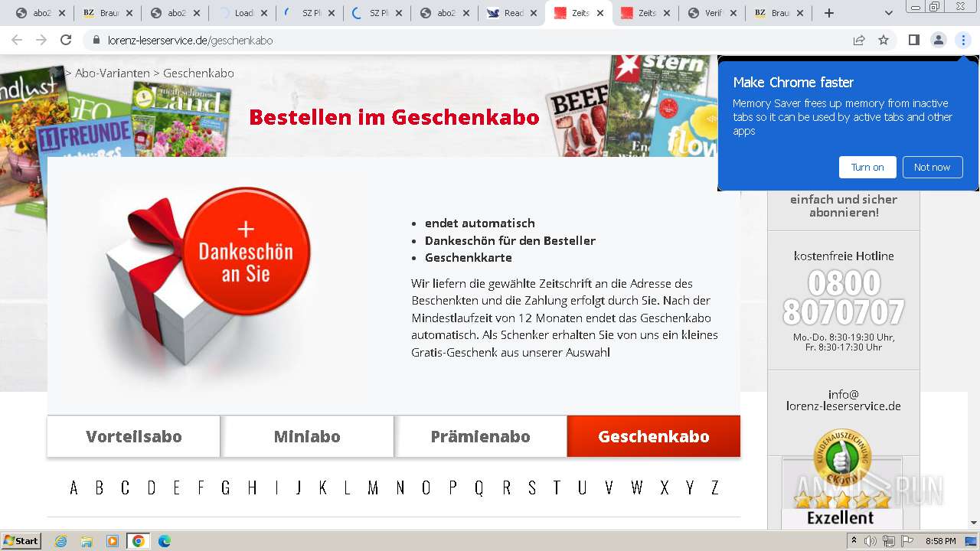Filter magazines by letter S
Screen dimensions: 980x551
(532, 487)
